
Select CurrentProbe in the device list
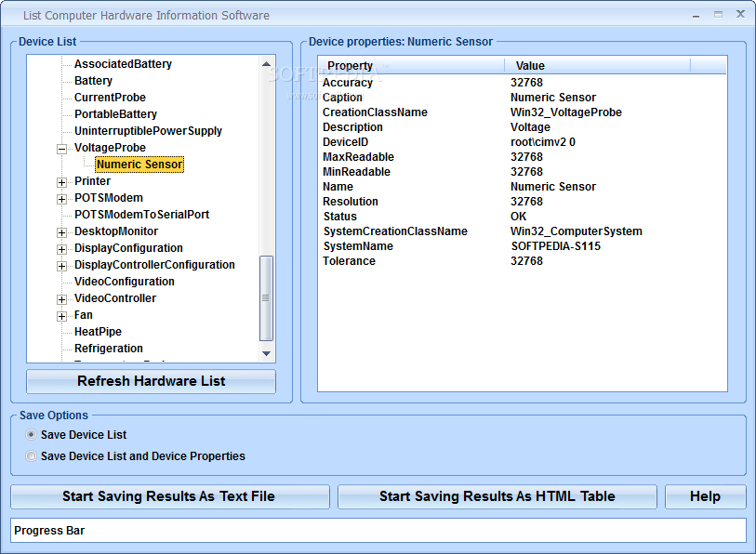point(110,98)
